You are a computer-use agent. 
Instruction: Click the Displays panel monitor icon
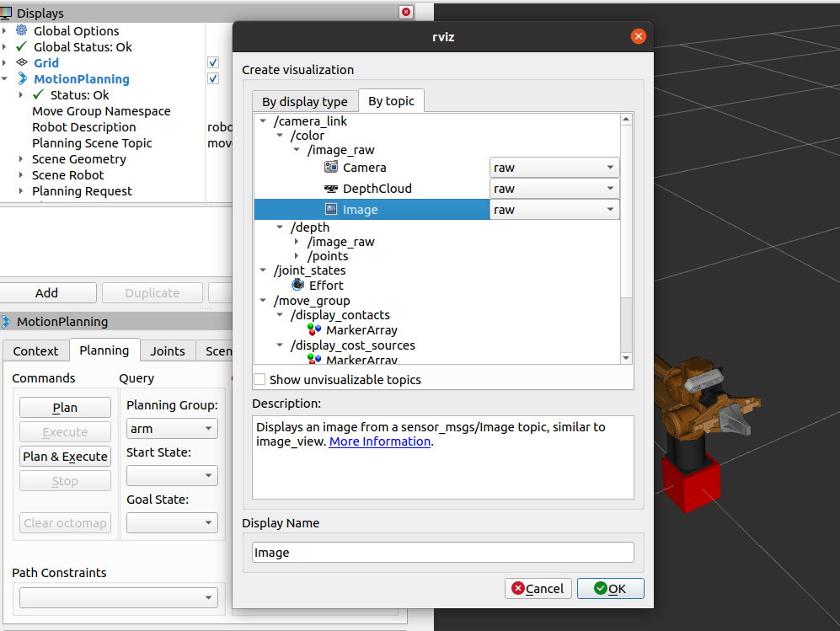point(6,13)
